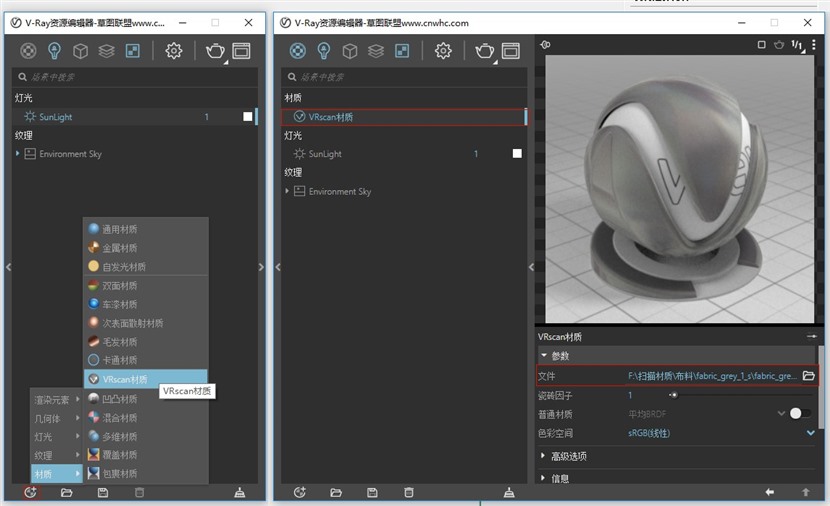
Task: Click save icon in right window bottom bar
Action: 372,493
